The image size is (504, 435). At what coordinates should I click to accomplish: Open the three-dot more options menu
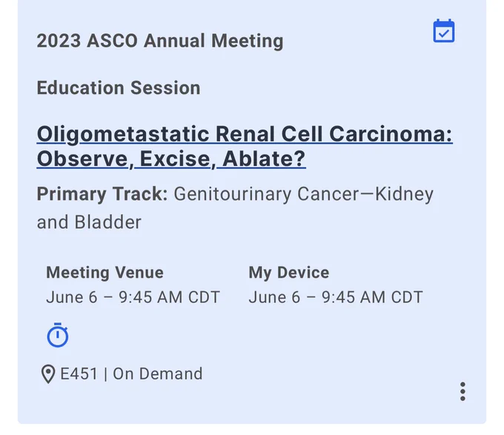point(462,391)
